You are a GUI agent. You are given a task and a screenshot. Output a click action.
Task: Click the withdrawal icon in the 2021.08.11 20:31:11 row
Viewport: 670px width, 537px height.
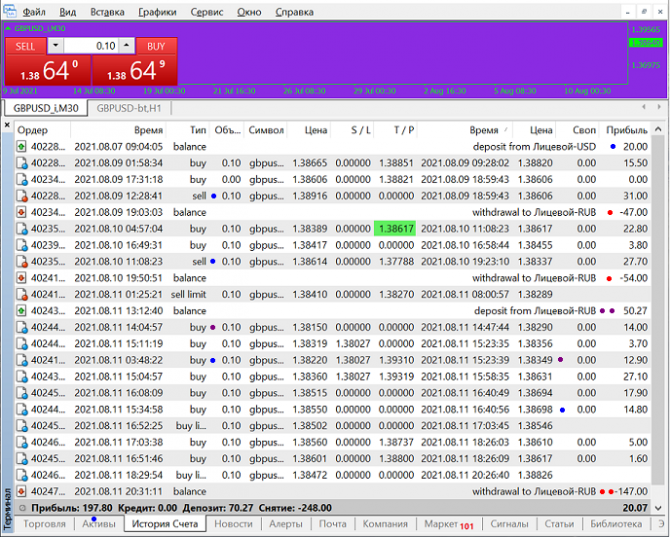click(x=21, y=491)
